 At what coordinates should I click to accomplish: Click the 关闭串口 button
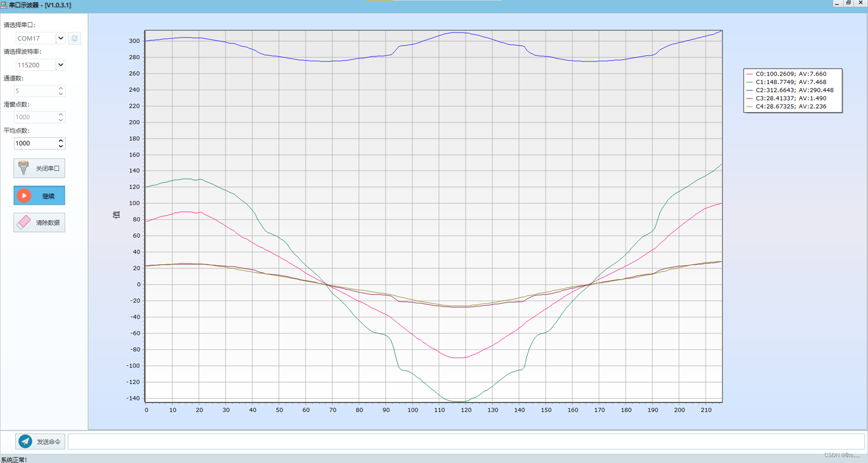[x=39, y=169]
